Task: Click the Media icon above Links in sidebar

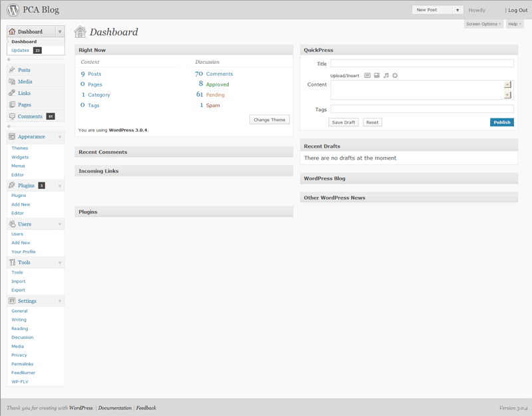Action: (12, 81)
